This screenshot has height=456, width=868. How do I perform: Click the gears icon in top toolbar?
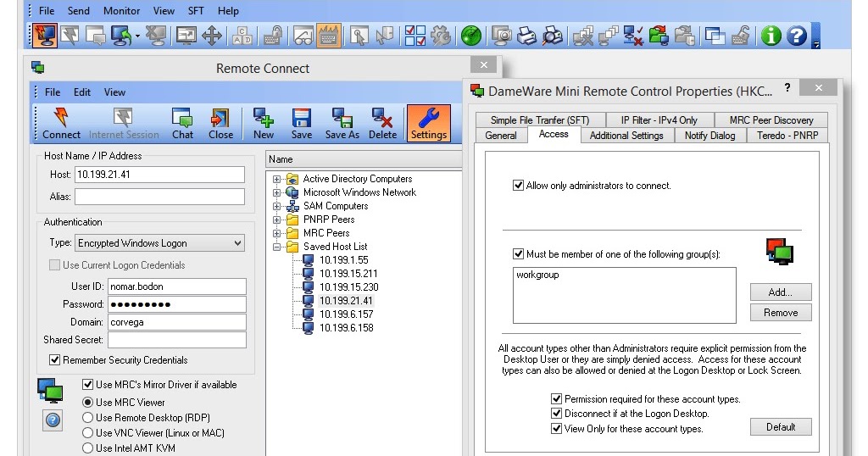pyautogui.click(x=441, y=36)
